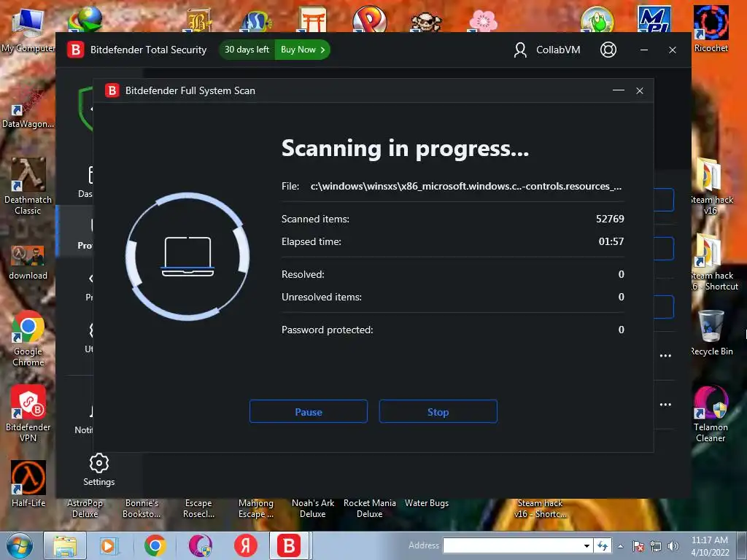Select Bonnie's Bookstore desktop label
The height and width of the screenshot is (560, 747).
point(142,508)
